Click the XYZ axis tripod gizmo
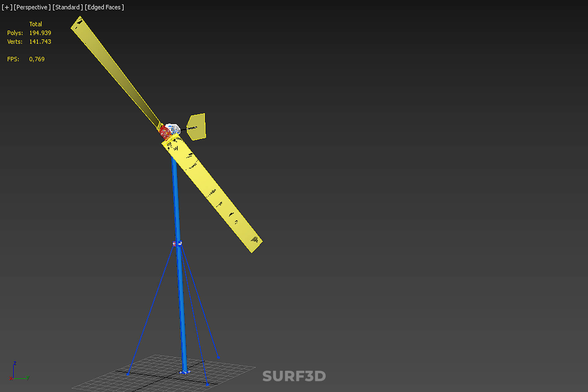Image resolution: width=588 pixels, height=392 pixels. point(19,371)
